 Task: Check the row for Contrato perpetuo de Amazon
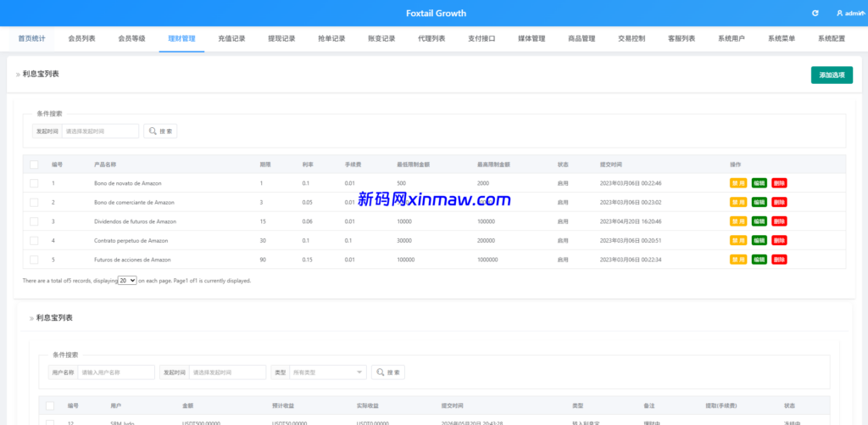(34, 240)
